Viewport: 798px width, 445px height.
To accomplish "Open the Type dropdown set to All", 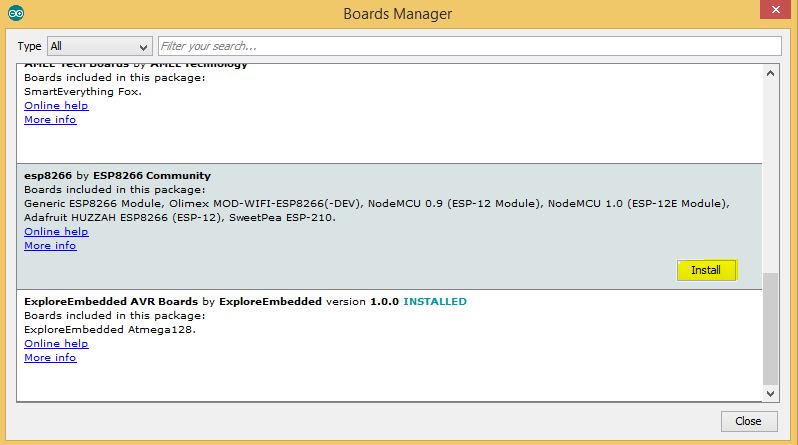I will point(100,46).
